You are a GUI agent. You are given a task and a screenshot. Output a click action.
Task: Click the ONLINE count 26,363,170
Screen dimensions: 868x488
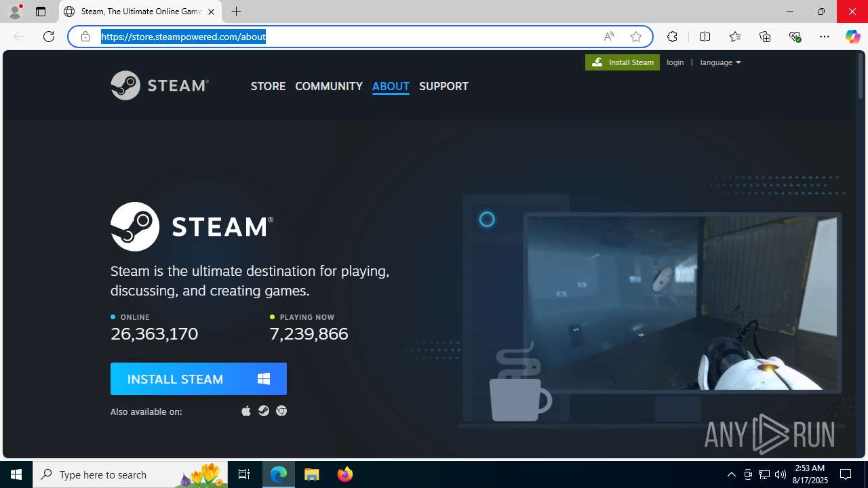point(155,334)
